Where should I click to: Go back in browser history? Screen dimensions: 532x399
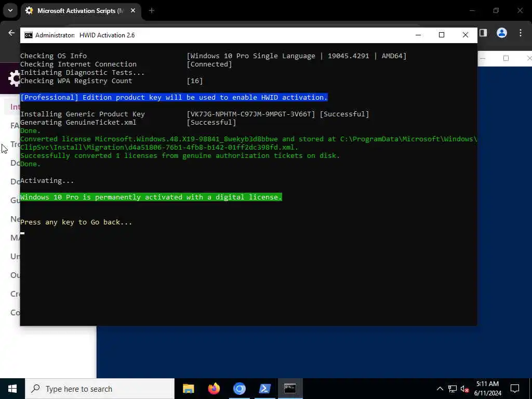[x=11, y=33]
